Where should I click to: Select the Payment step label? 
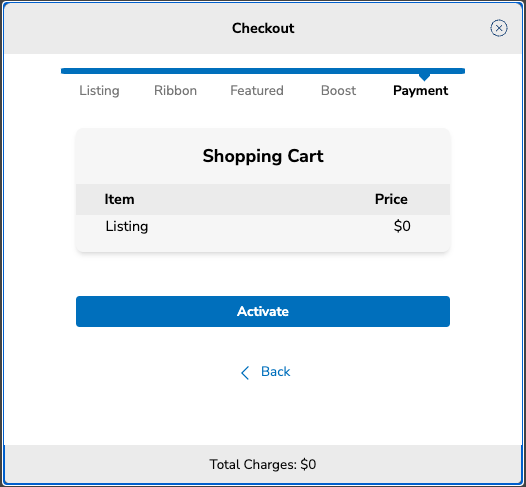pyautogui.click(x=421, y=91)
